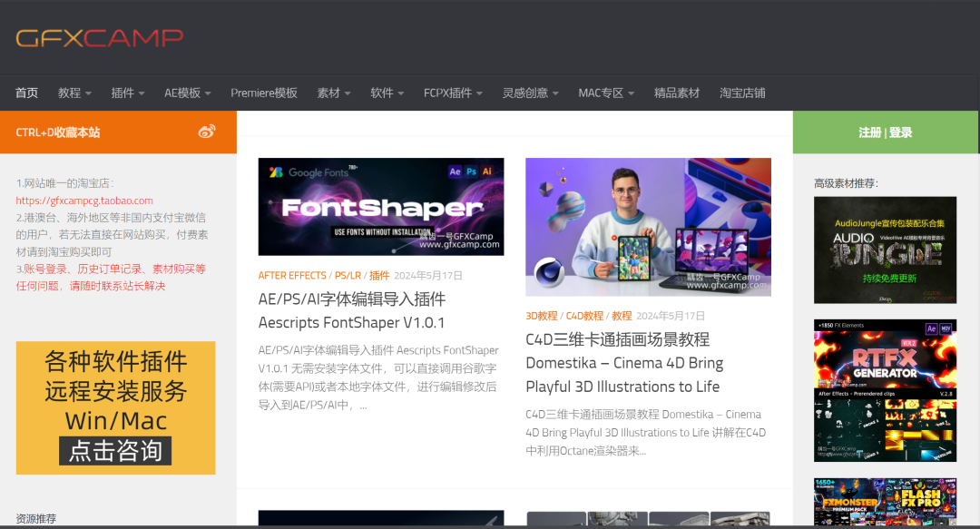Screen dimensions: 980x529
Task: Expand the 插件 dropdown menu
Action: (128, 93)
